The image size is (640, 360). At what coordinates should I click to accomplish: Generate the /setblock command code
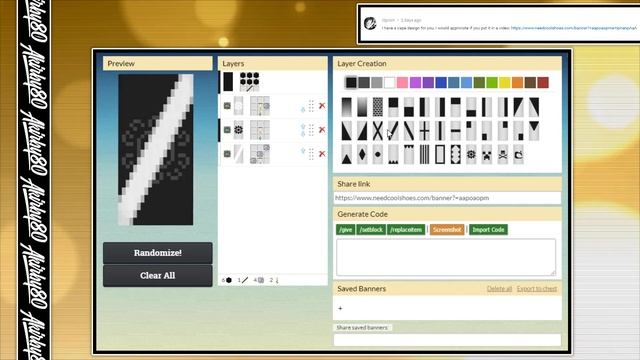371,230
